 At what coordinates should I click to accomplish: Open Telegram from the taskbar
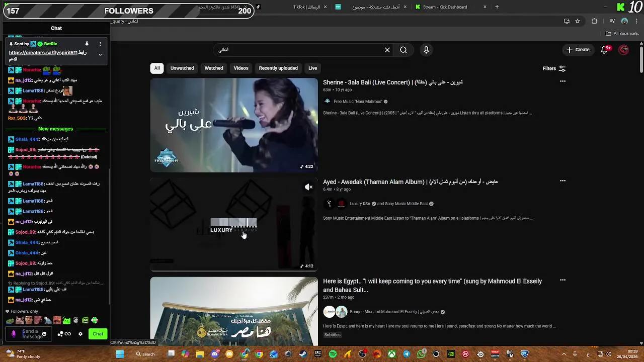407,354
